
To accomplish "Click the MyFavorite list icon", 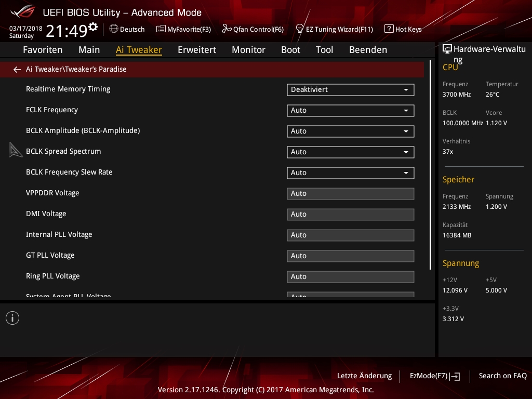I will tap(161, 29).
